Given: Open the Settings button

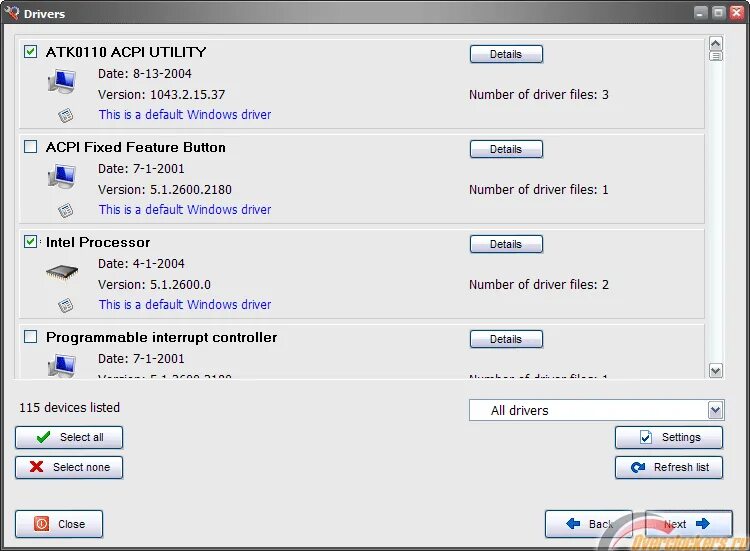Looking at the screenshot, I should (x=669, y=437).
